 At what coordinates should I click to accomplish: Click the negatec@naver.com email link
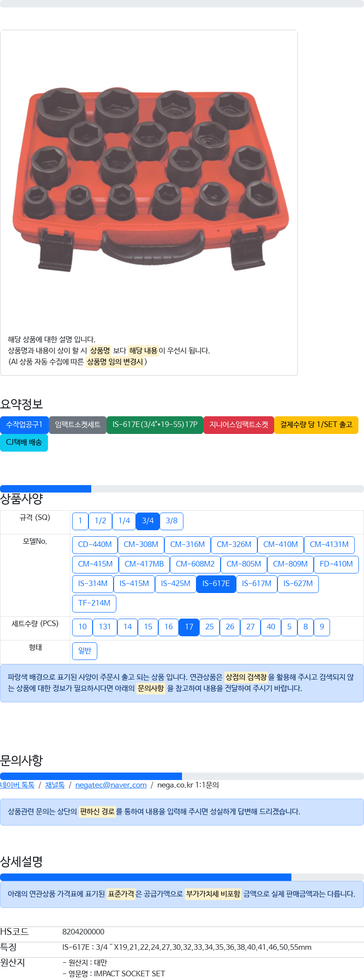coord(111,785)
